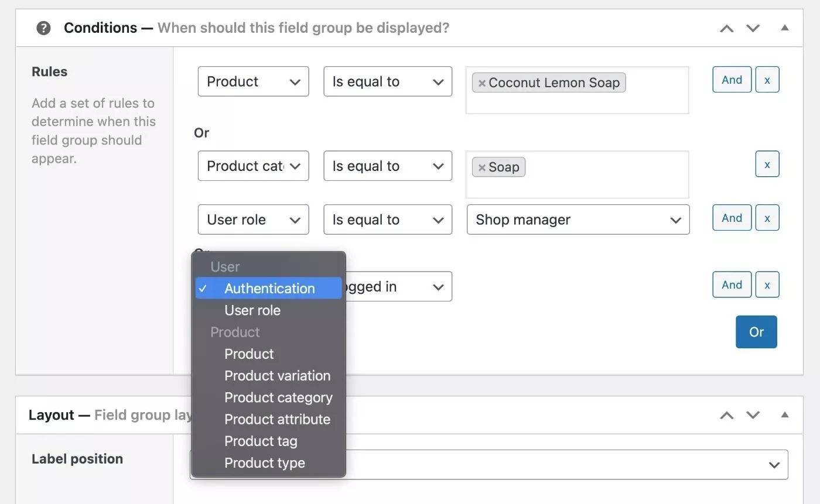The width and height of the screenshot is (820, 504).
Task: Click the blue Or button
Action: [x=756, y=332]
